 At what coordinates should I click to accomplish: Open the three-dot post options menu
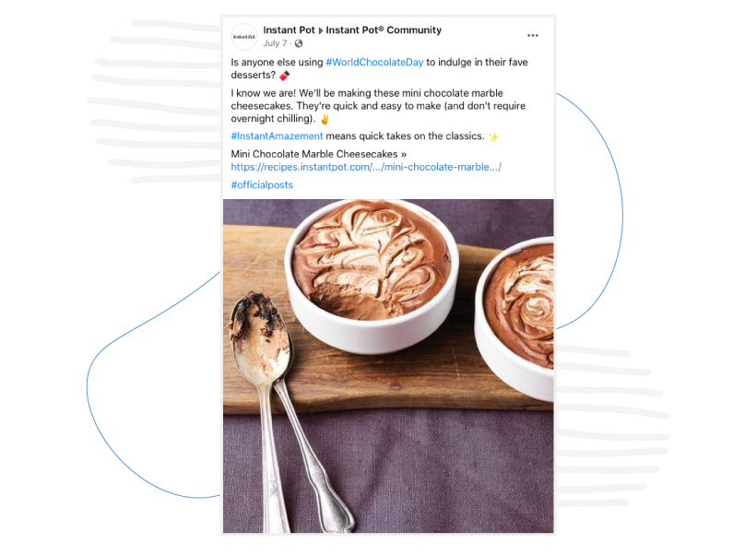[532, 36]
